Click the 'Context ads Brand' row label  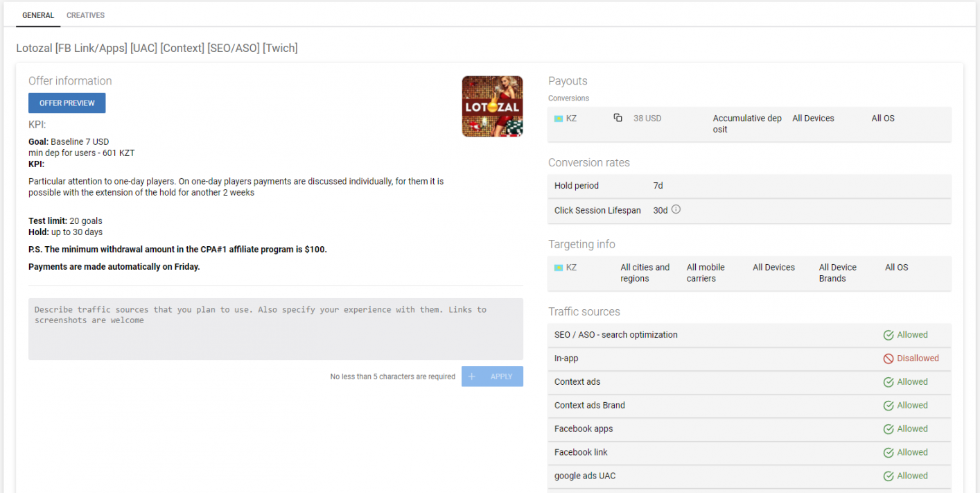590,406
